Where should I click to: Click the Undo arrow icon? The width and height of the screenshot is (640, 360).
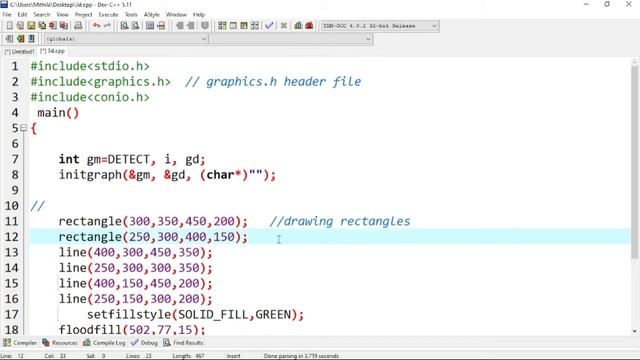(96, 26)
